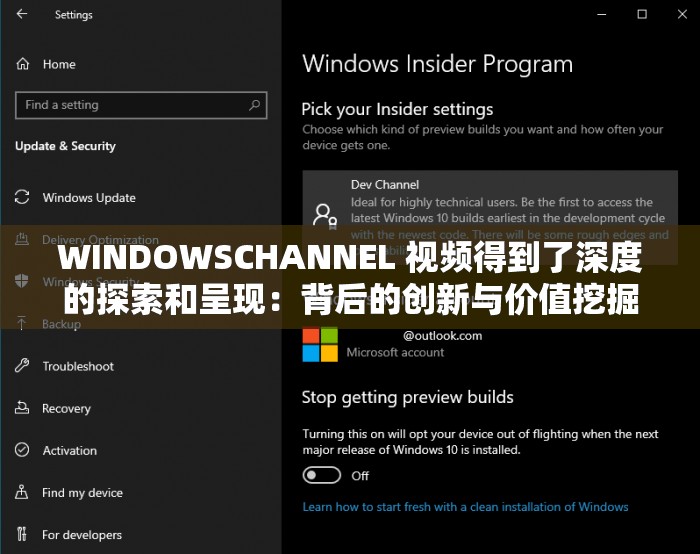Click the Home house icon
Viewport: 700px width, 554px height.
(22, 64)
